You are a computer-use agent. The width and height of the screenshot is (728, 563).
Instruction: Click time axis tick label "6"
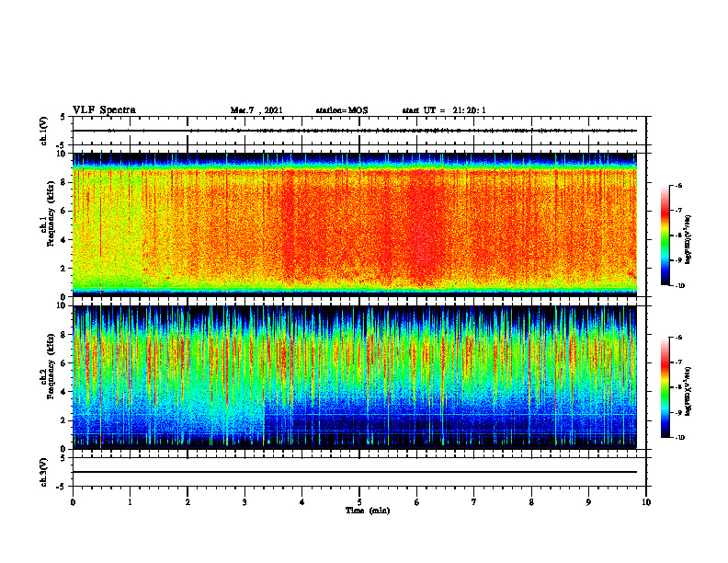[417, 502]
